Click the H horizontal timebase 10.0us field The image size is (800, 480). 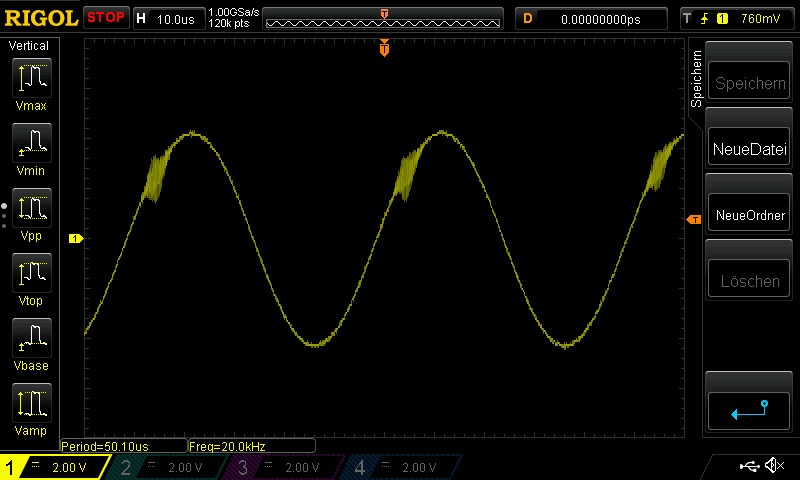(169, 19)
